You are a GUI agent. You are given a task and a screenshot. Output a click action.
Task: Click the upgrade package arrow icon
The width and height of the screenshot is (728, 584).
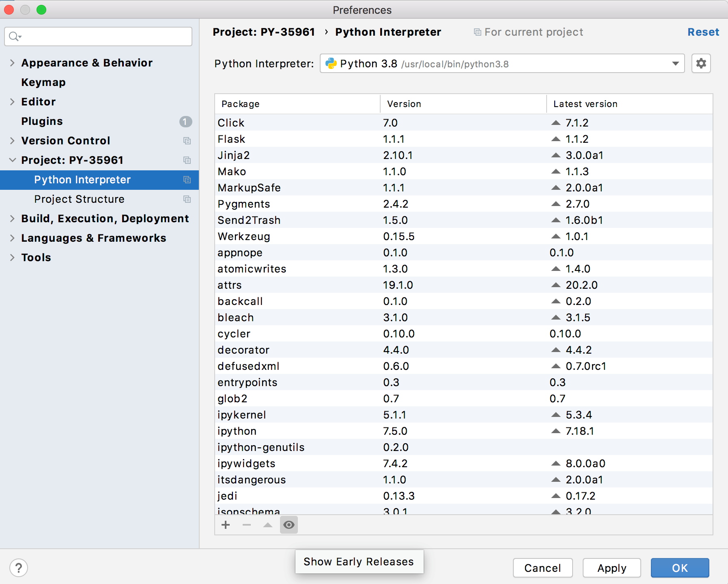point(268,525)
